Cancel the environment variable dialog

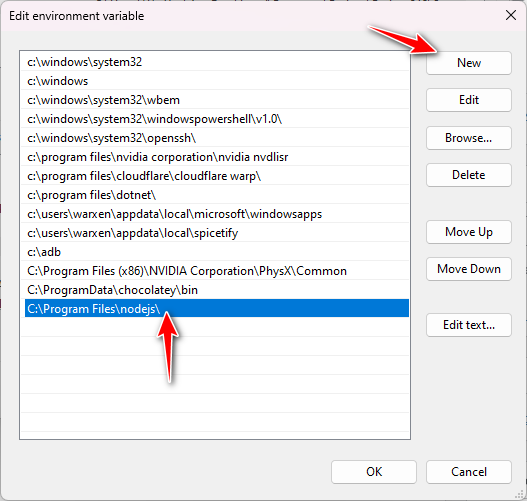469,472
